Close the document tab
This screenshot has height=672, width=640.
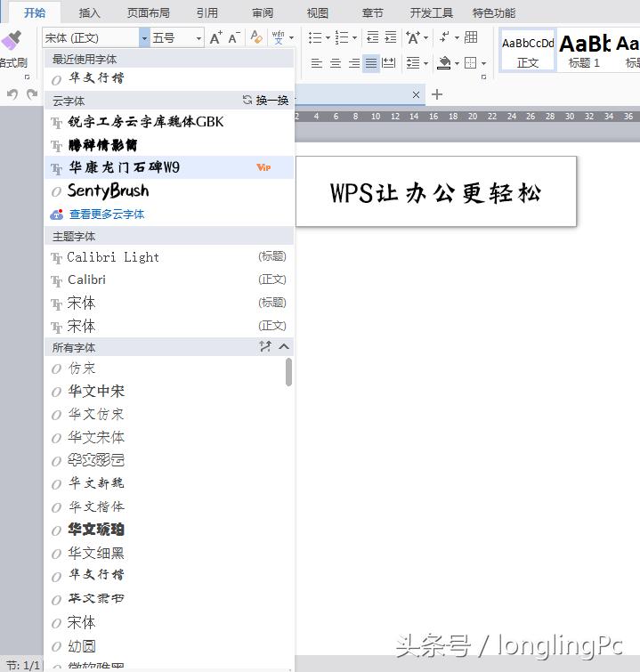[x=416, y=94]
